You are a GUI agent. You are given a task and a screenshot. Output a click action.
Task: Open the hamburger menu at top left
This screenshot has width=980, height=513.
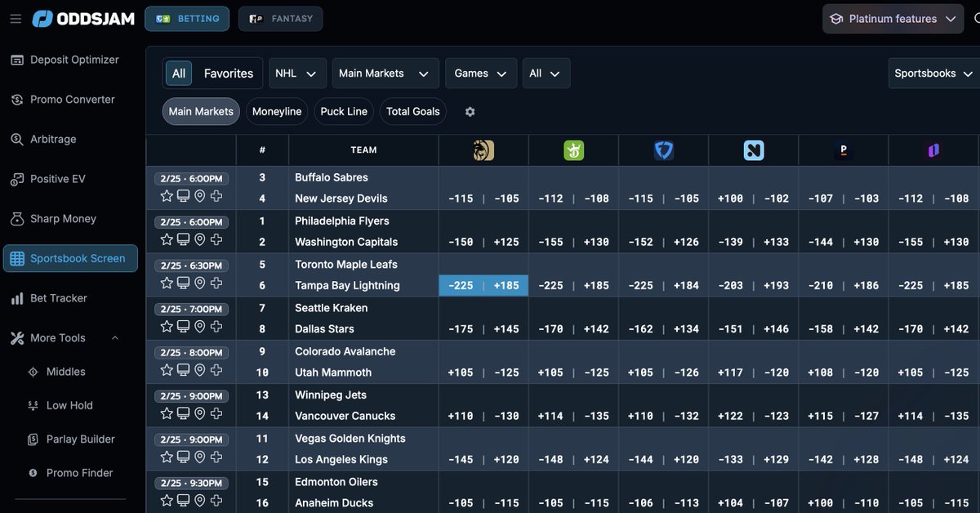16,19
